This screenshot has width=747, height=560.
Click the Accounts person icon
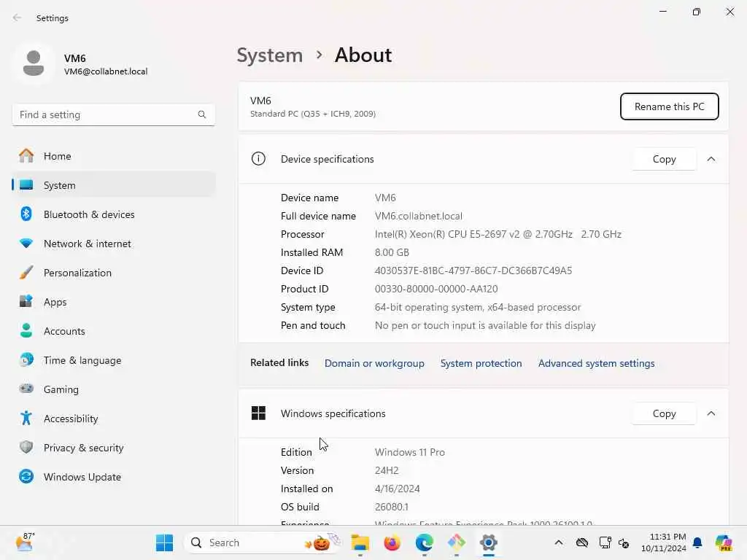tap(26, 330)
